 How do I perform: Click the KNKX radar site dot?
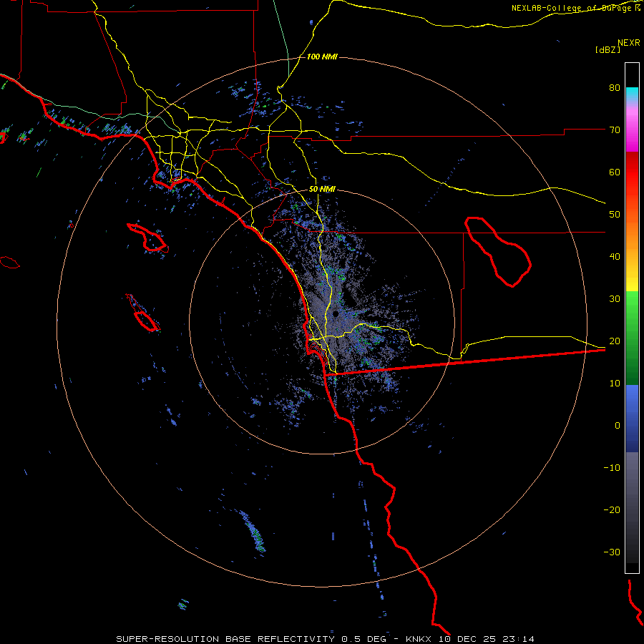coord(336,314)
